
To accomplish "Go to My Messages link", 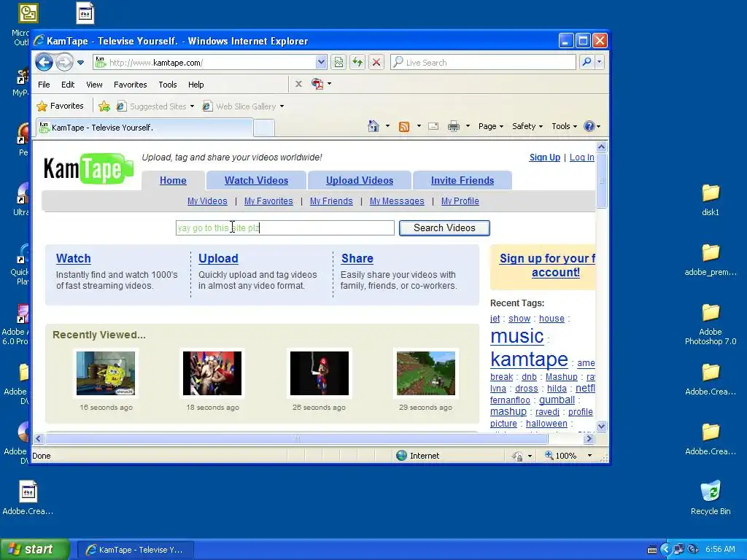I will click(x=397, y=201).
